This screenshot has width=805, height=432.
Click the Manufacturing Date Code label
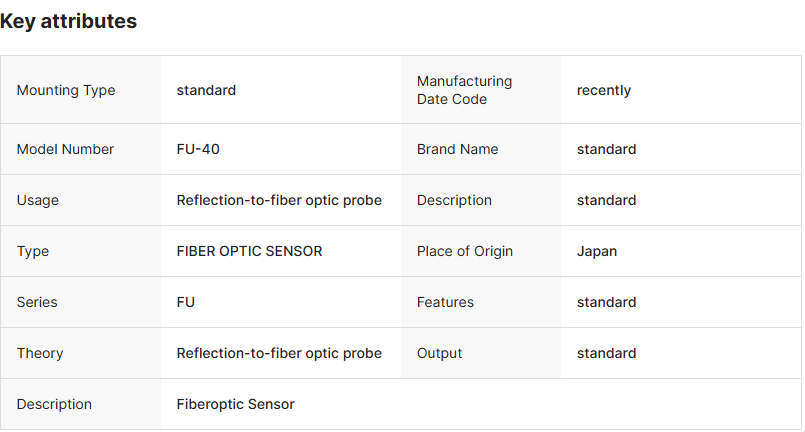(464, 90)
